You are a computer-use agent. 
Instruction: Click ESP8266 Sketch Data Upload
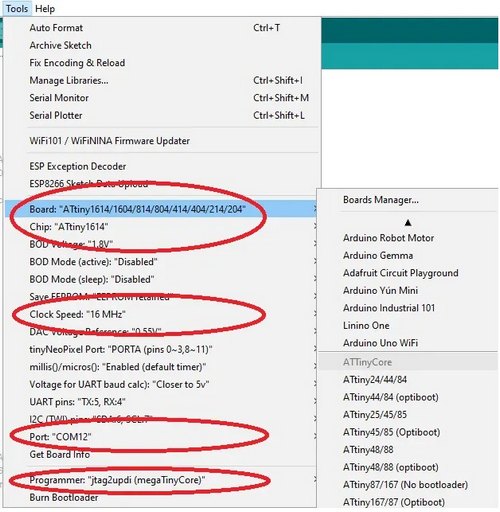click(162, 184)
